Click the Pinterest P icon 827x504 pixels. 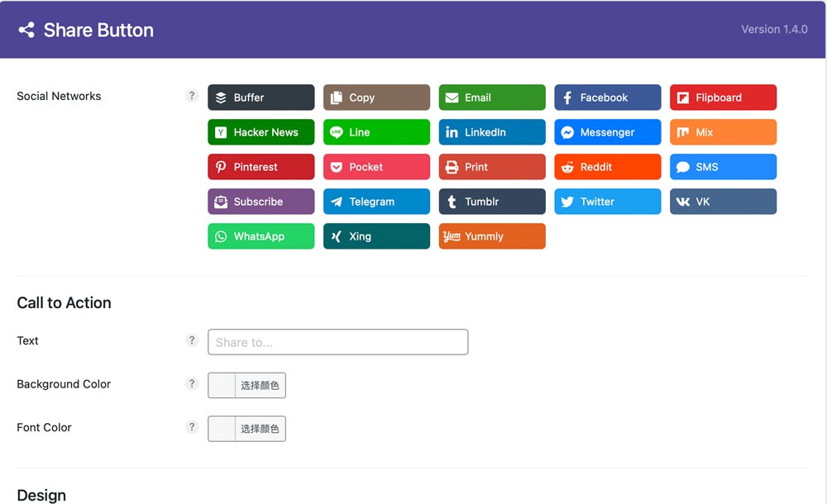click(x=221, y=167)
